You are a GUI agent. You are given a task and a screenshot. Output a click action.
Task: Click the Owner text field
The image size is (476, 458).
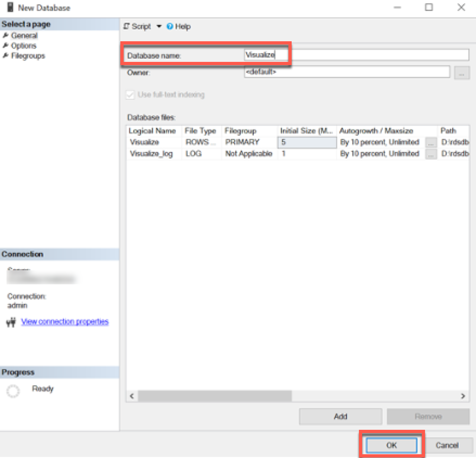[x=346, y=72]
